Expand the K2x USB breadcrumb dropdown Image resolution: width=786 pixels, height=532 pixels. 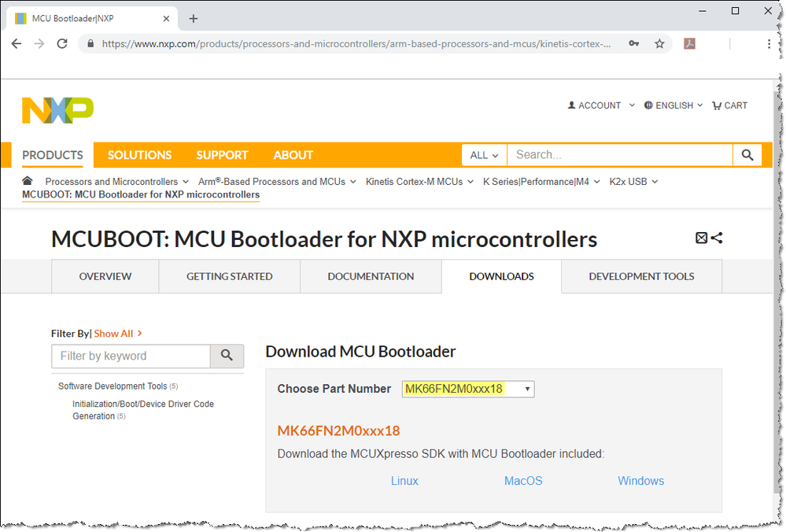(x=633, y=181)
